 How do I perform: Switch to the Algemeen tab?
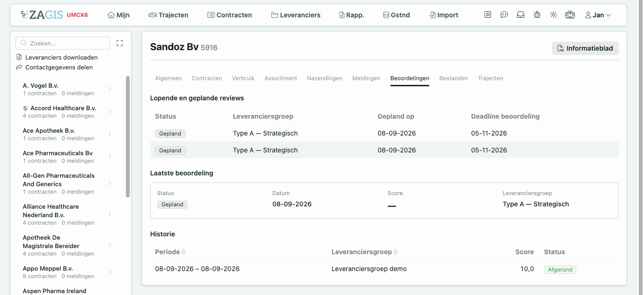coord(168,78)
